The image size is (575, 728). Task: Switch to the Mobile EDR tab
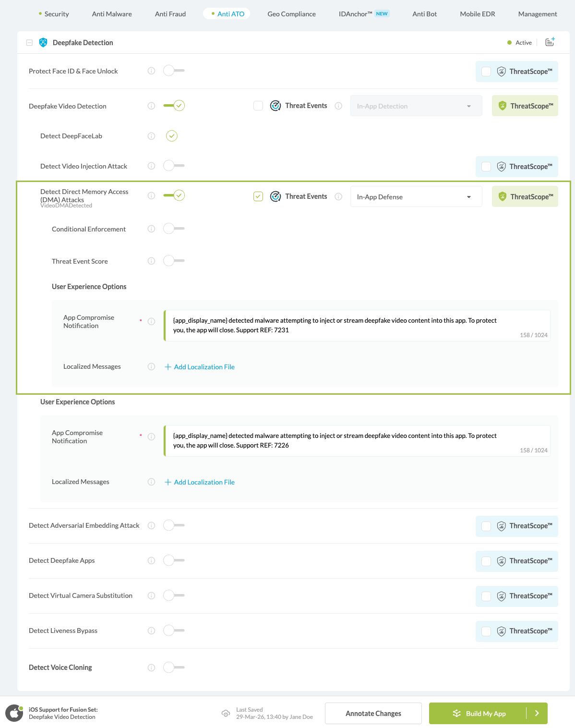pyautogui.click(x=477, y=14)
